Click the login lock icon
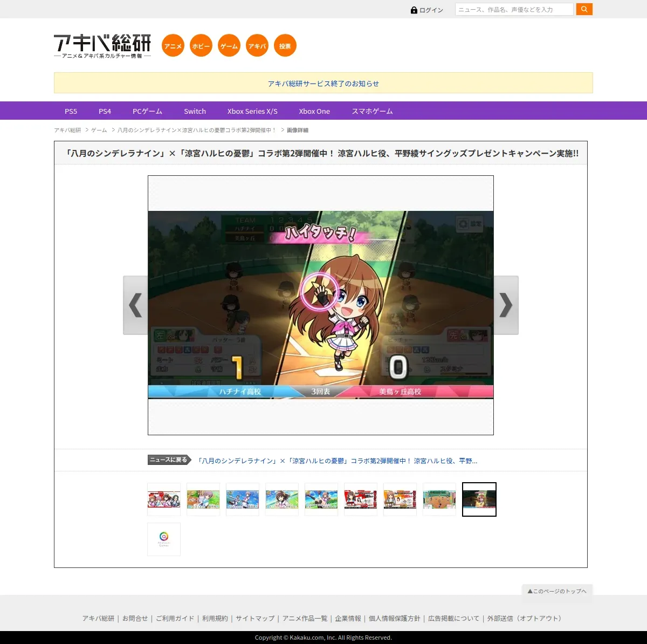This screenshot has height=644, width=647. pyautogui.click(x=414, y=10)
